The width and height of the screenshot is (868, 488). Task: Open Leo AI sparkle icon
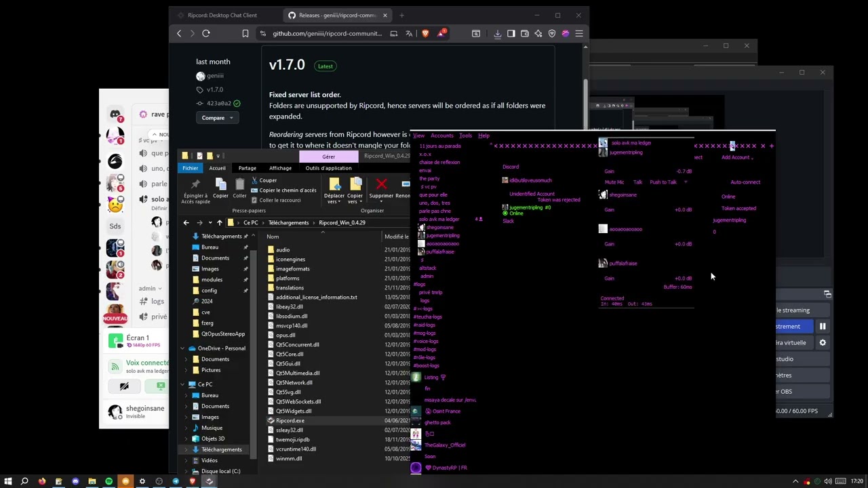coord(538,33)
